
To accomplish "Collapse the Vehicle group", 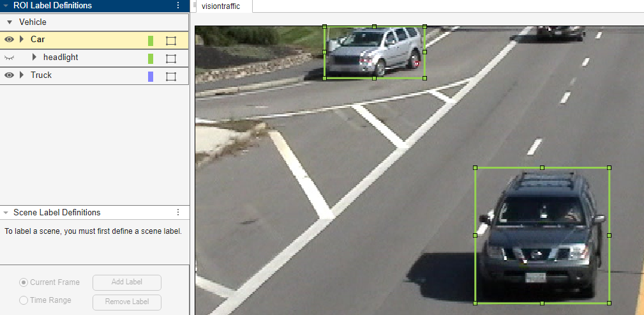I will [10, 22].
